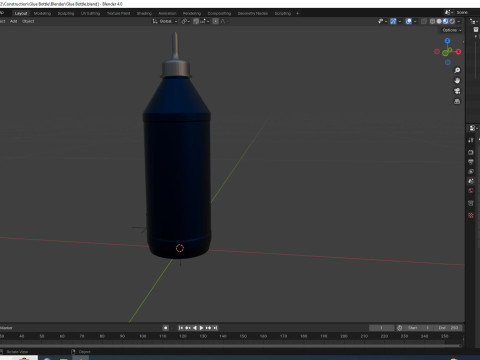Click the red X axis on navigation gizmo
480x360 pixels.
point(458,52)
